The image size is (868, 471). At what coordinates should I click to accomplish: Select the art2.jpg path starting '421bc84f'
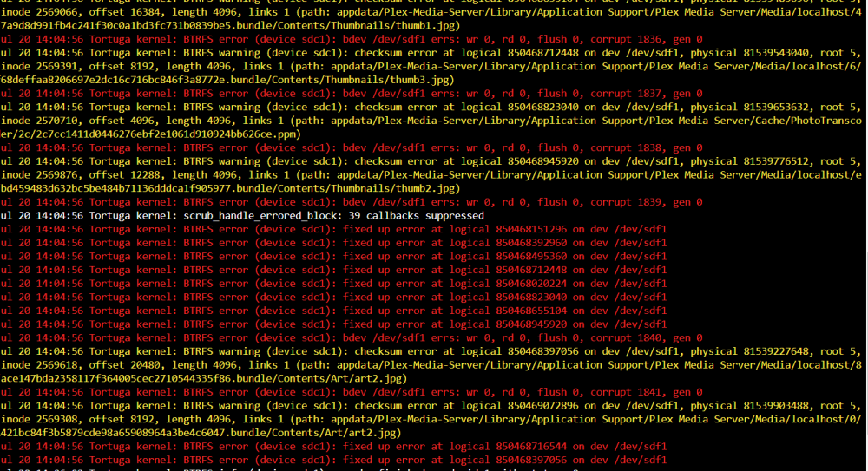point(201,433)
